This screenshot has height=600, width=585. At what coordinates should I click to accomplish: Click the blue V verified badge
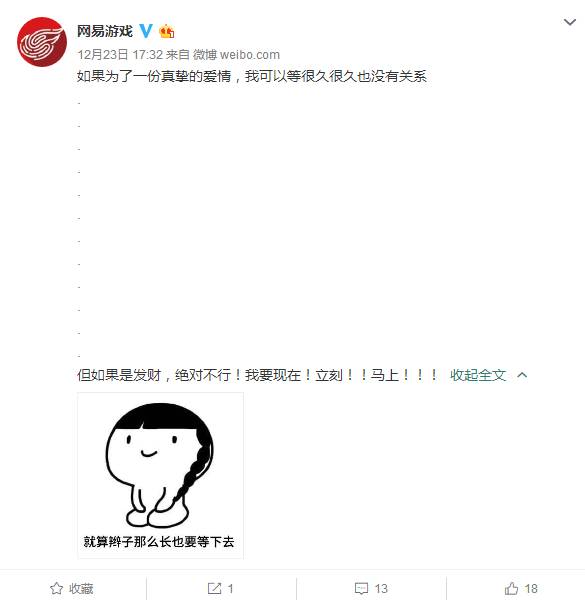pos(146,31)
